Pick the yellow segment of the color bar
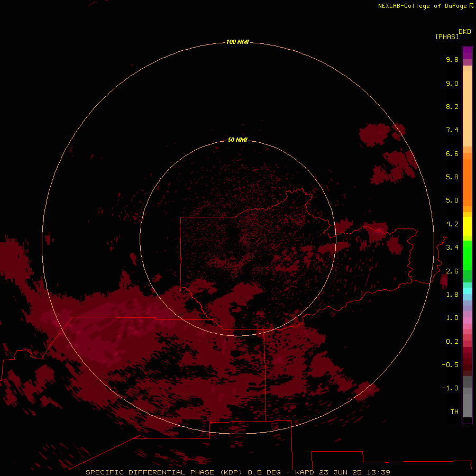 (467, 226)
